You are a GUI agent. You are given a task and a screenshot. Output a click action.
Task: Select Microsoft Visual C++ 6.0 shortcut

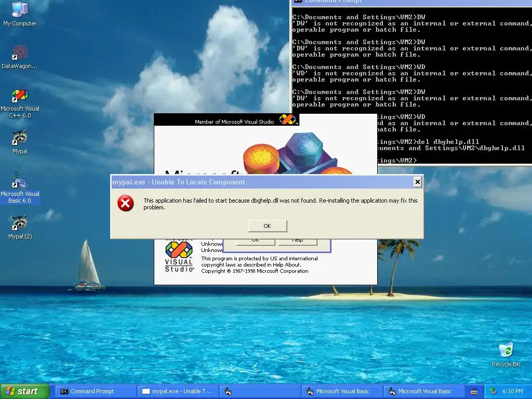coord(20,103)
